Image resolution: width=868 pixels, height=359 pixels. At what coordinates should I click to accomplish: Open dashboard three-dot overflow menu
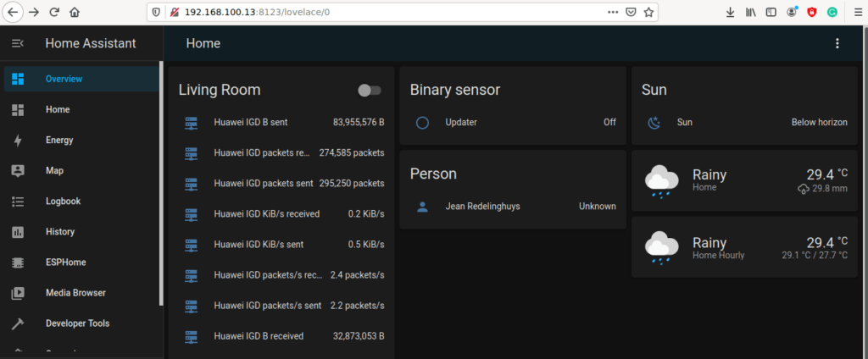pyautogui.click(x=837, y=43)
